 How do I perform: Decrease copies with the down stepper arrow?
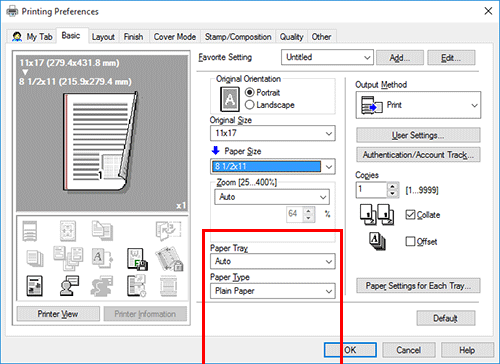[x=393, y=194]
